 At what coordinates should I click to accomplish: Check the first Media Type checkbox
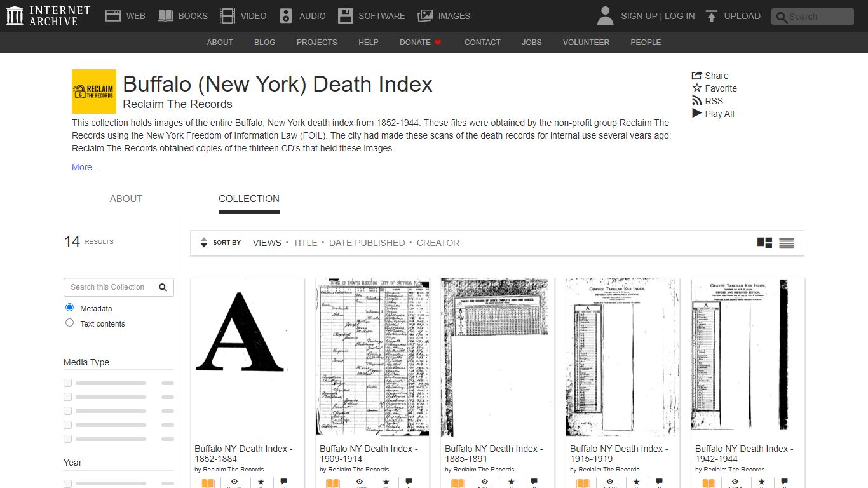(68, 383)
